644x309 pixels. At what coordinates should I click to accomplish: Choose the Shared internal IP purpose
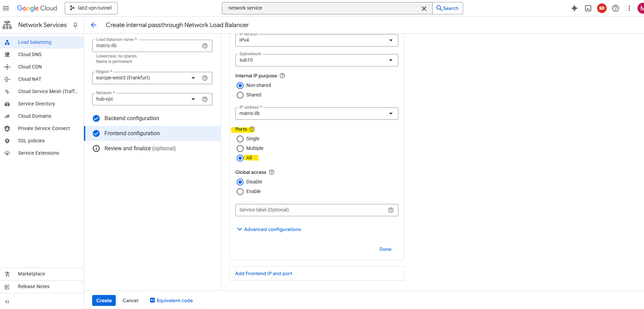[240, 95]
